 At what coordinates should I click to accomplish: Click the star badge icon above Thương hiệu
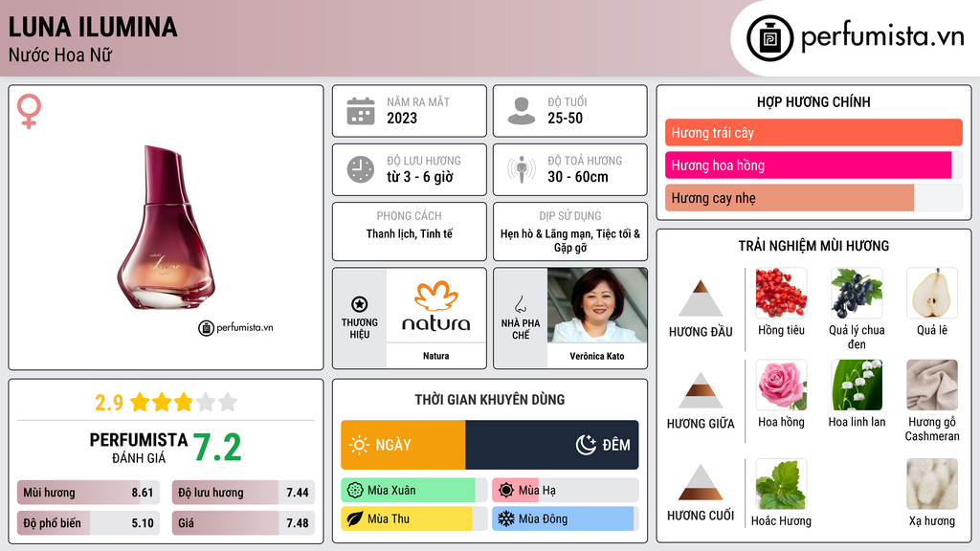(x=360, y=304)
